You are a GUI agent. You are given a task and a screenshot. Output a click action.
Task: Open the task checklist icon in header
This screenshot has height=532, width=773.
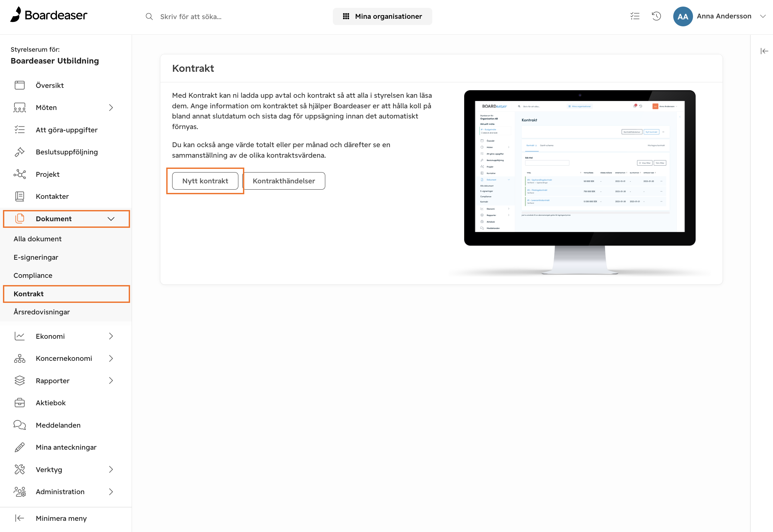[635, 16]
